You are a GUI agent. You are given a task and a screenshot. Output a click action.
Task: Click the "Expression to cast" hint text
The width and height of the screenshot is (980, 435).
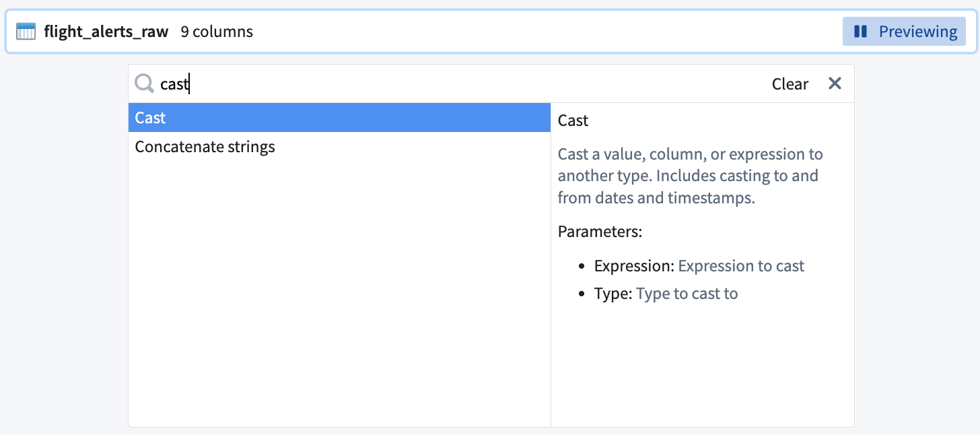click(741, 266)
